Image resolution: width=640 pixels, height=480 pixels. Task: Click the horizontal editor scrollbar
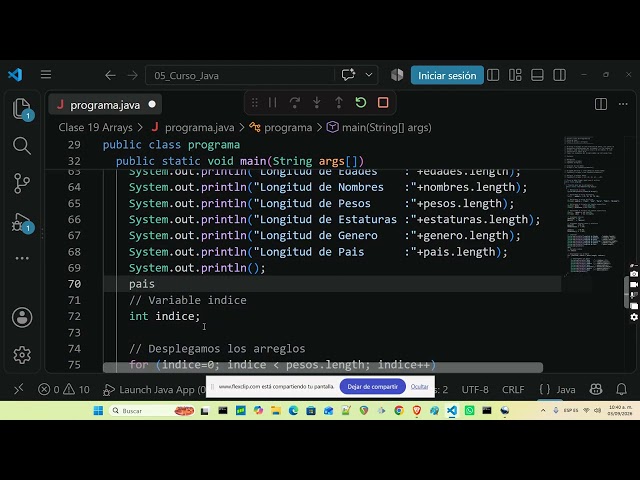[322, 368]
